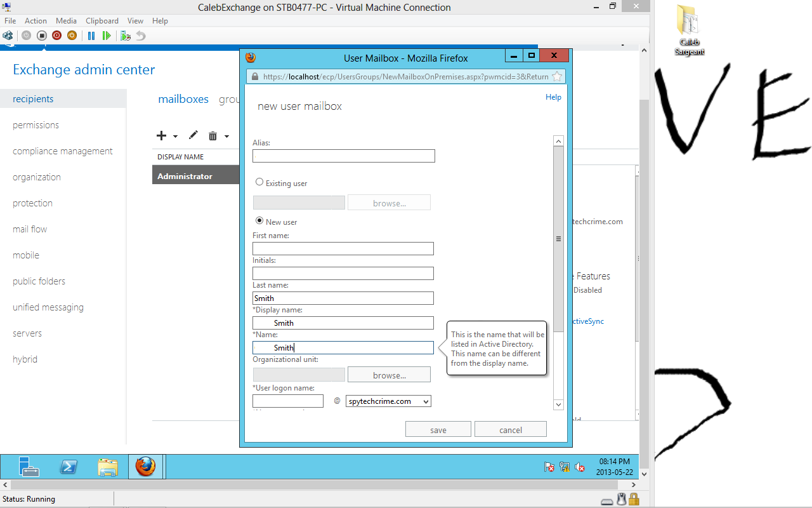This screenshot has height=508, width=812.
Task: Open File Explorer from the taskbar
Action: 108,467
